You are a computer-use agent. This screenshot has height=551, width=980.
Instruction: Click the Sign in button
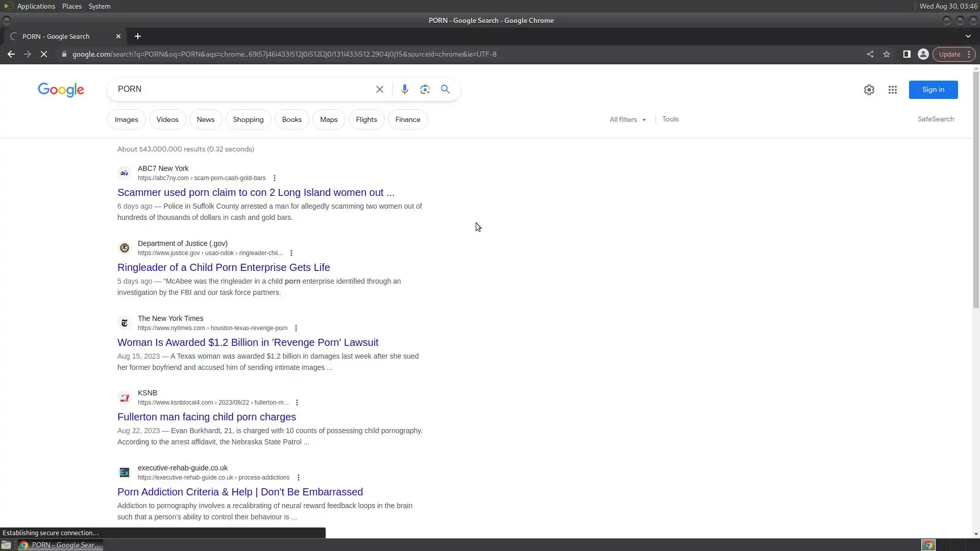[933, 90]
